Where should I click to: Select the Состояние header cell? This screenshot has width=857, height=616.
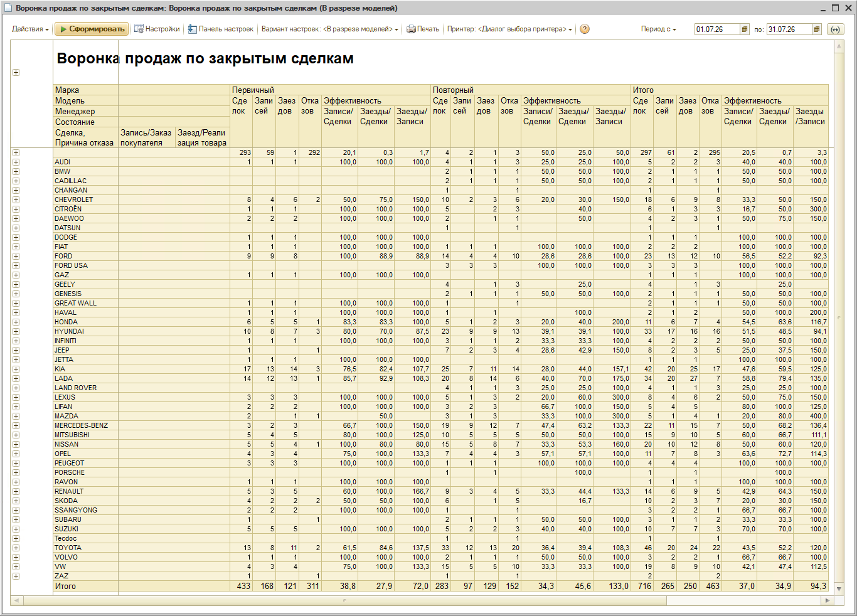pos(85,122)
